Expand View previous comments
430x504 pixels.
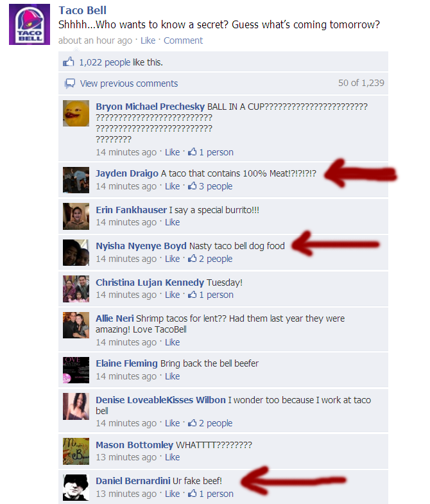point(129,83)
